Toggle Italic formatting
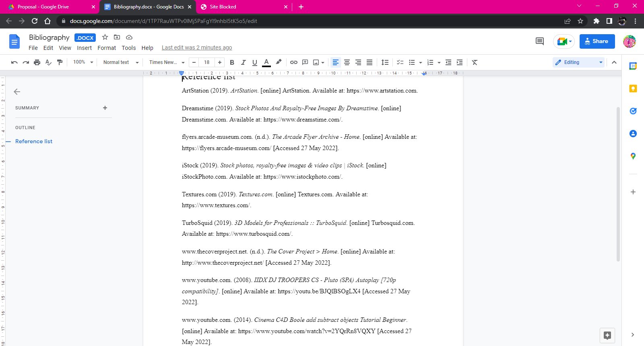This screenshot has height=346, width=644. (243, 62)
